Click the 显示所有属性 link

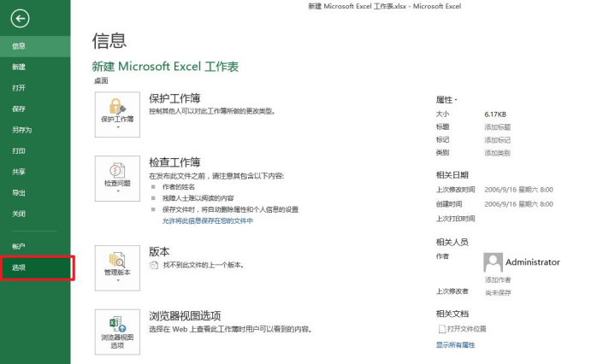(455, 345)
